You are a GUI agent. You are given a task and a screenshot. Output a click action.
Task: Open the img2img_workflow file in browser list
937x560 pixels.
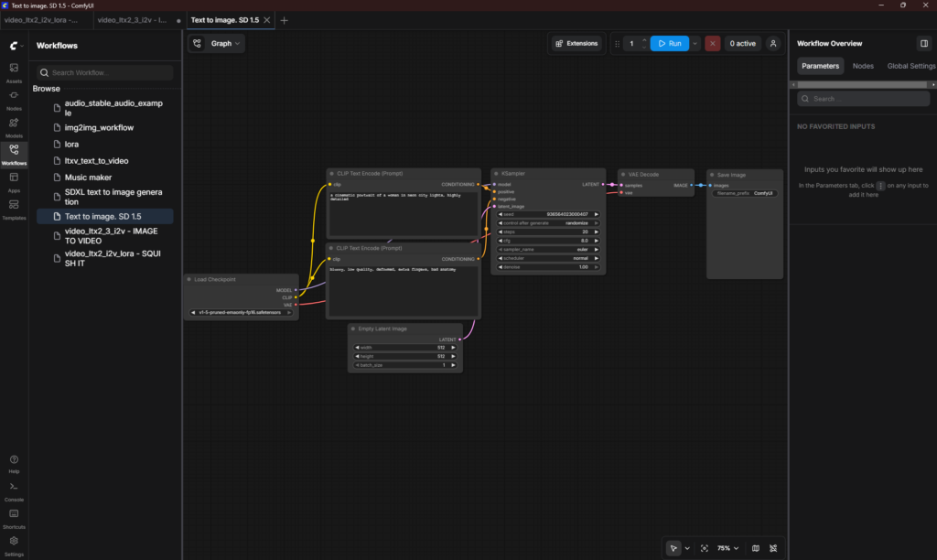click(99, 127)
